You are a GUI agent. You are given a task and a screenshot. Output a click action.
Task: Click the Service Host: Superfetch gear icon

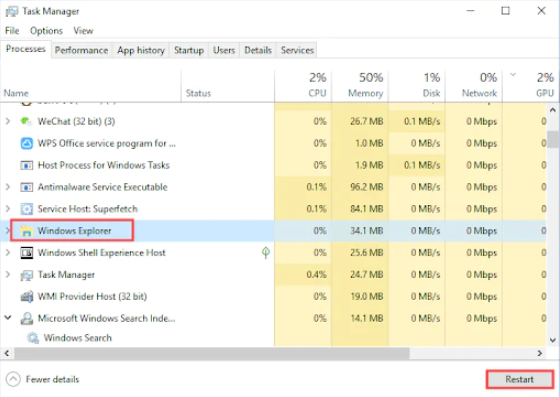point(26,209)
